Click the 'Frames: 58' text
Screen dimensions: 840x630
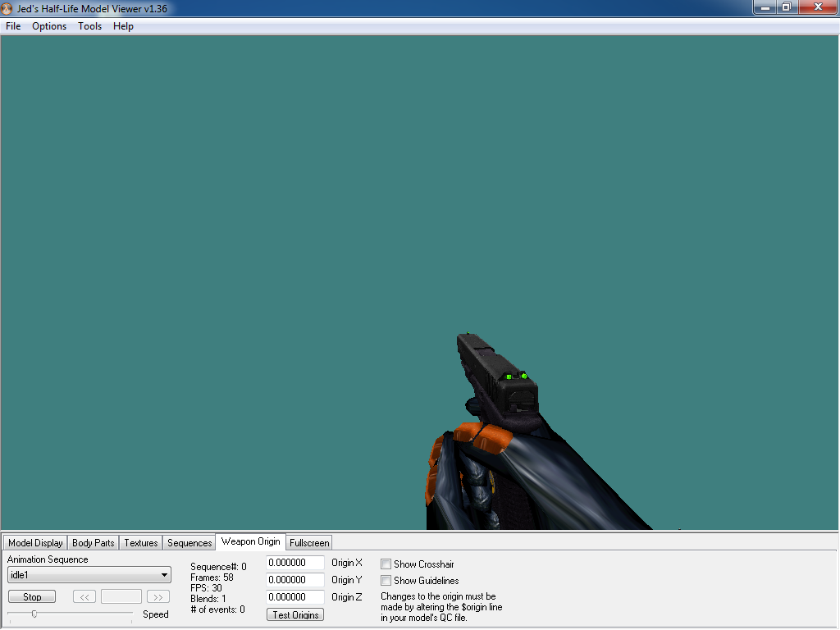click(212, 577)
